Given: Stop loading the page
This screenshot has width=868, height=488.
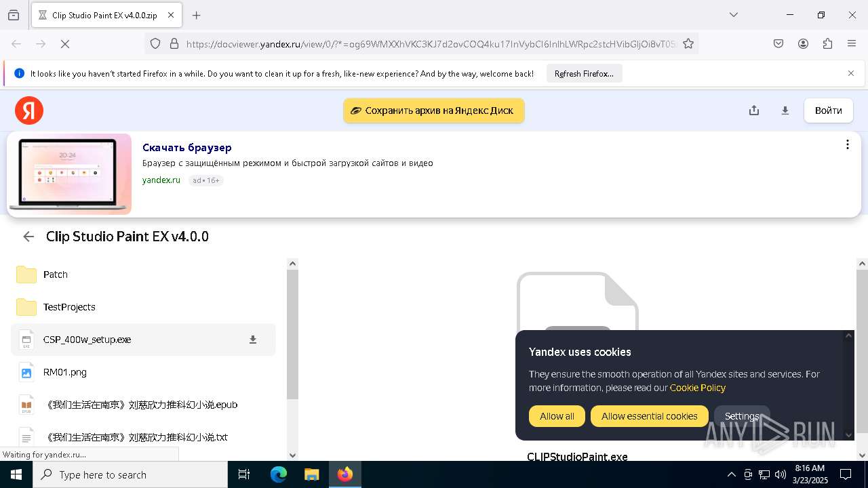Looking at the screenshot, I should pyautogui.click(x=65, y=44).
